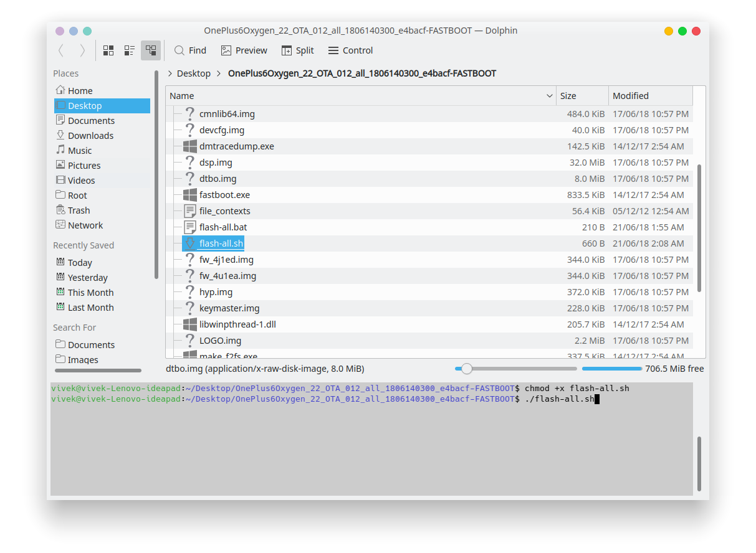Switch to Icons view mode
The image size is (756, 553).
pos(108,50)
